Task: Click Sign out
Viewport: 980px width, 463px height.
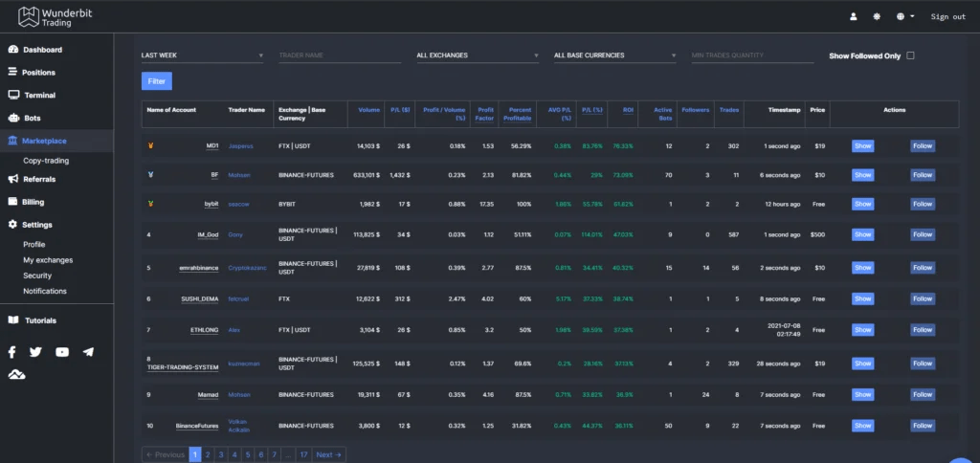Action: (x=948, y=17)
